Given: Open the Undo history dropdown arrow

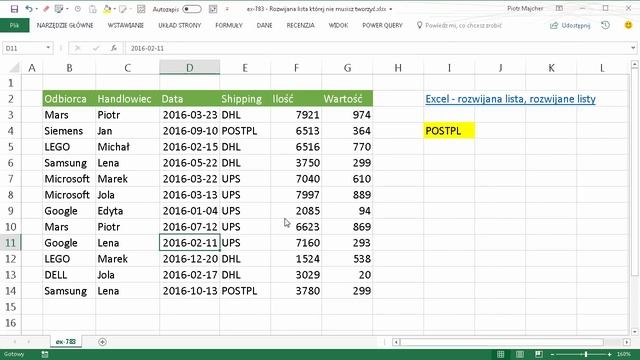Looking at the screenshot, I should tap(36, 9).
